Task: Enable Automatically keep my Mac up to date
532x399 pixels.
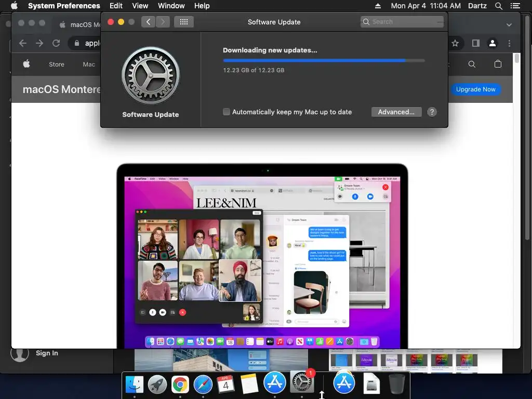Action: (227, 112)
